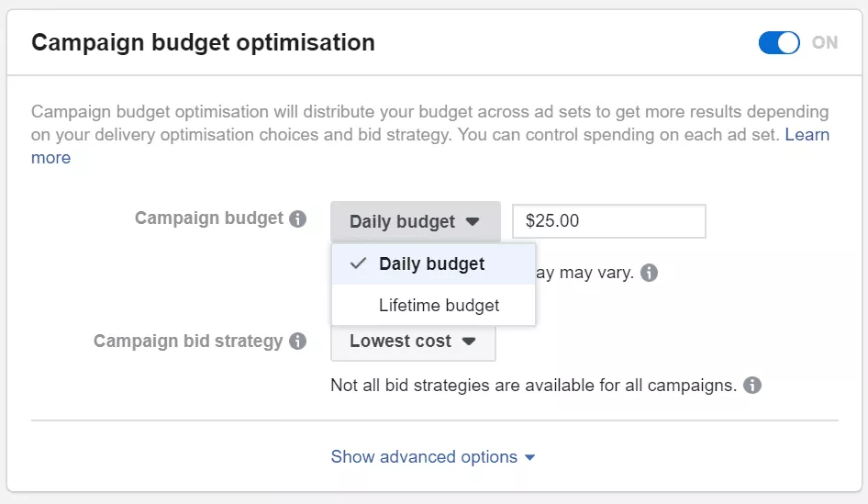The image size is (868, 504).
Task: Click the Campaign bid strategy label text
Action: coord(188,342)
